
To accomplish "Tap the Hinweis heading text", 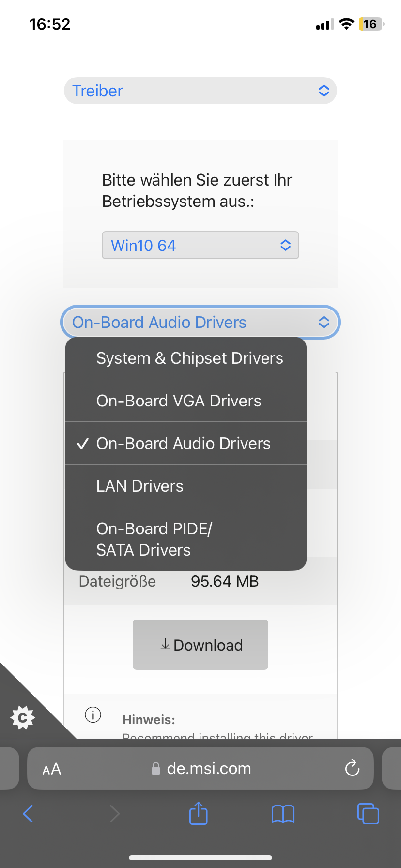I will pos(149,720).
